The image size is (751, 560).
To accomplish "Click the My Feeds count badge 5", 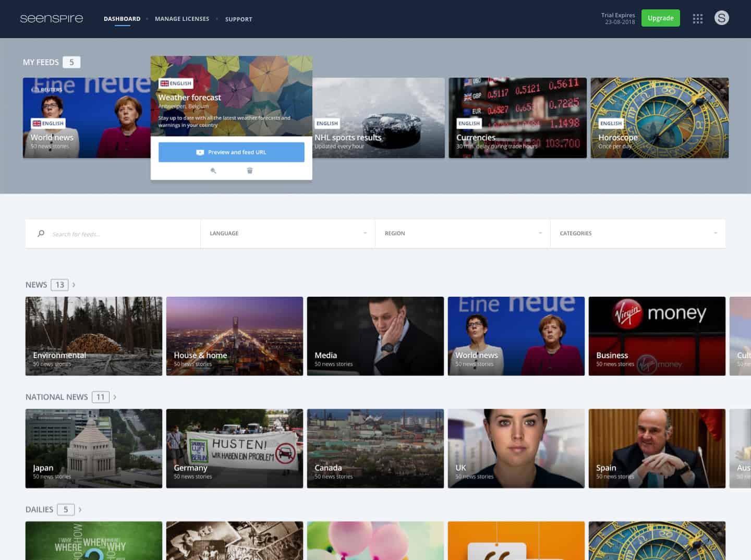I will pyautogui.click(x=71, y=62).
